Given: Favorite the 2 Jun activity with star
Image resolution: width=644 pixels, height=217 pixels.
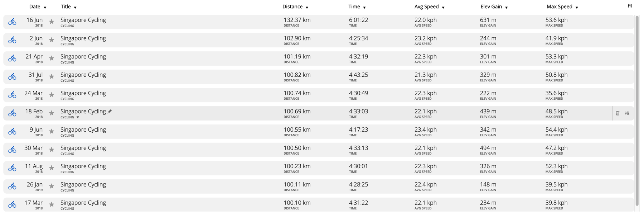Looking at the screenshot, I should pyautogui.click(x=52, y=40).
